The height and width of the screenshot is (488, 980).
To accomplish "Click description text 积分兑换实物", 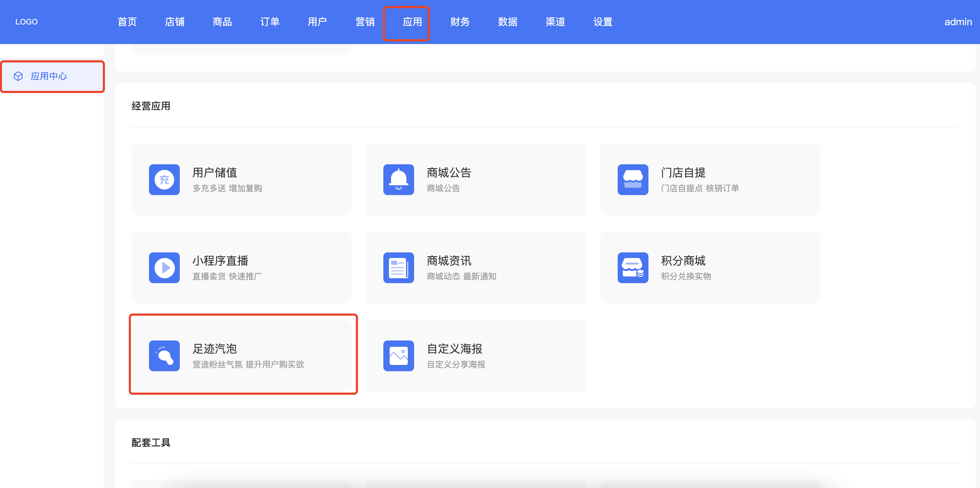I will tap(686, 277).
